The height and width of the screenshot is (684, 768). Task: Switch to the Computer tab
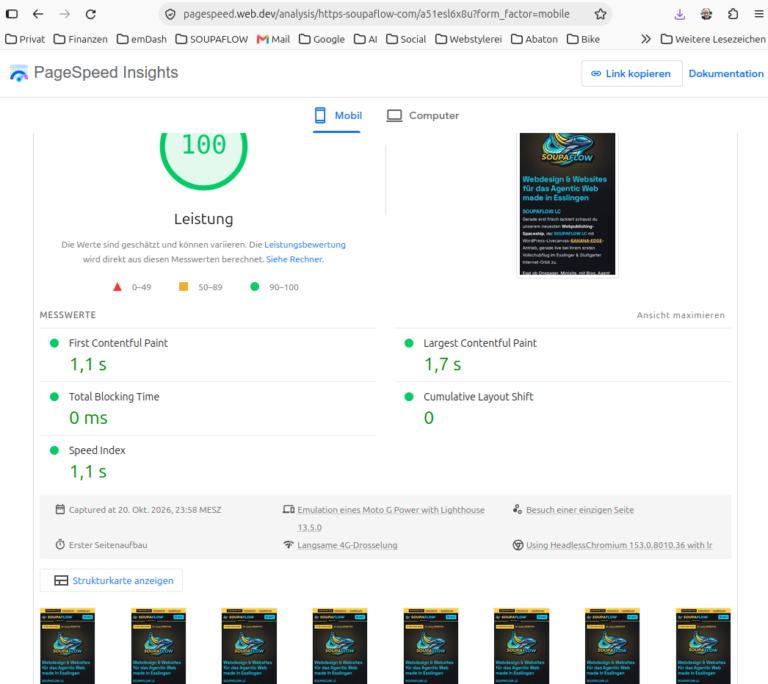423,116
